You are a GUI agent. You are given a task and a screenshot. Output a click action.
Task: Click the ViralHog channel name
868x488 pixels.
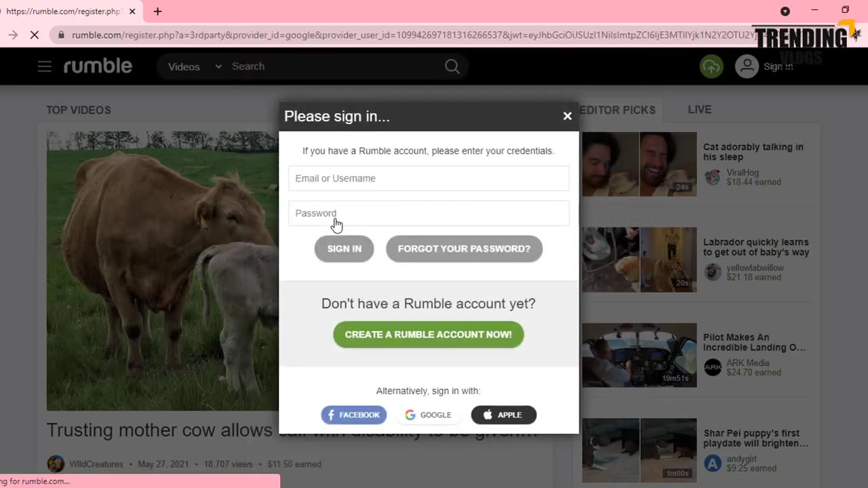click(743, 172)
